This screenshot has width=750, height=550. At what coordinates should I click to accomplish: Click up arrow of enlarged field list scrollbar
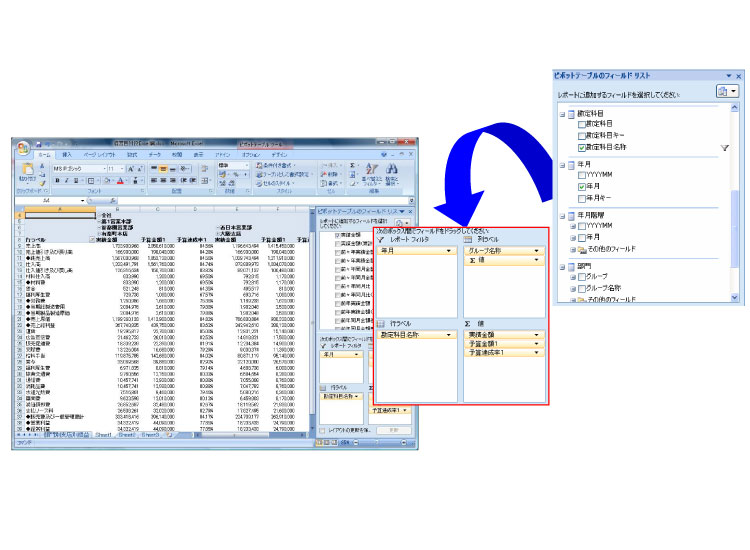click(735, 109)
